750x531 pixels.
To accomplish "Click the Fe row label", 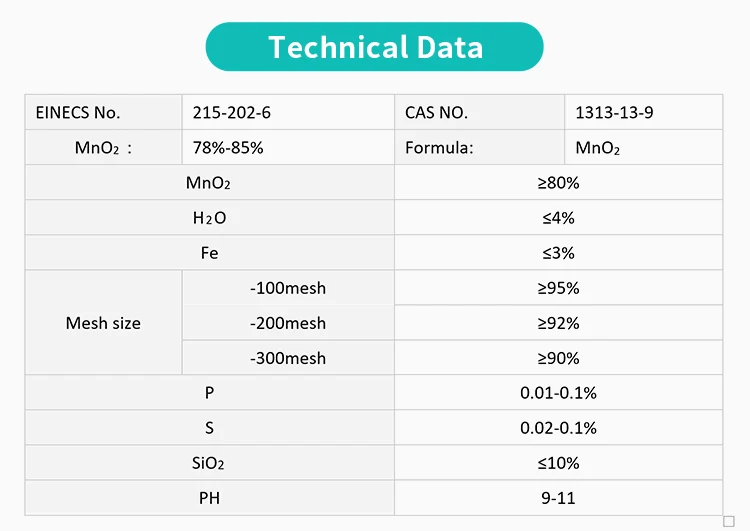I will (209, 253).
